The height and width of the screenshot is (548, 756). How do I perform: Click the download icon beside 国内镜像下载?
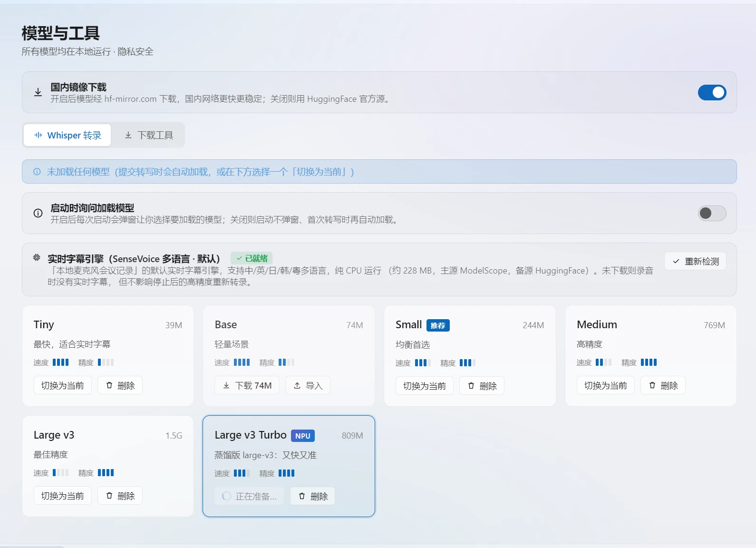click(38, 92)
